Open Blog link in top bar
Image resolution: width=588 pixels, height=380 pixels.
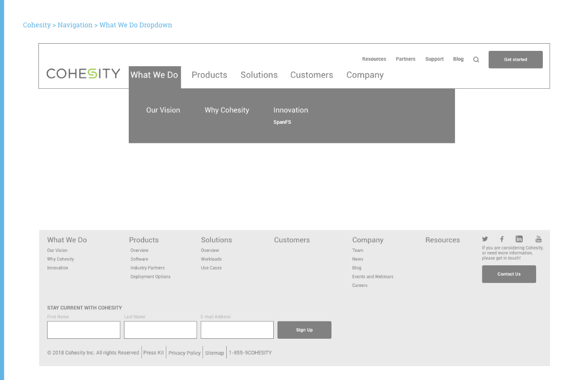point(458,59)
